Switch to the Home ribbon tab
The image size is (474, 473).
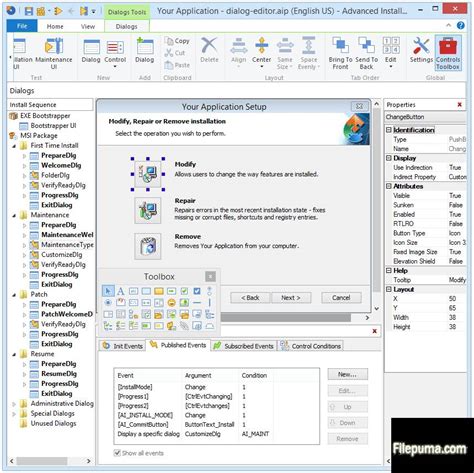tap(55, 26)
